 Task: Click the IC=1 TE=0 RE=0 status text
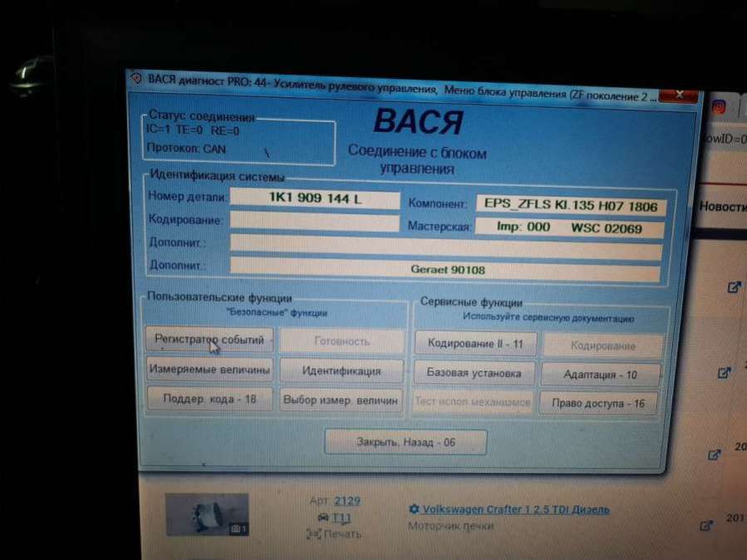click(193, 130)
